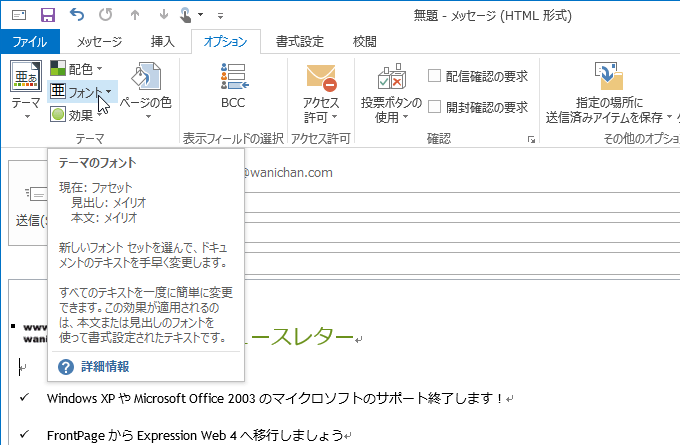
Task: Switch to the 書式設定 tab
Action: 300,42
